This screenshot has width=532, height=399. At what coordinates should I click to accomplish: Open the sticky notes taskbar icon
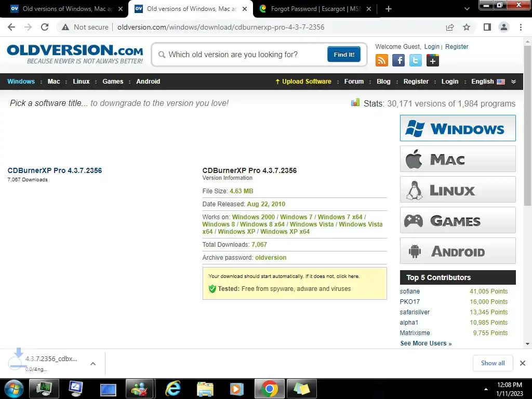coord(302,389)
